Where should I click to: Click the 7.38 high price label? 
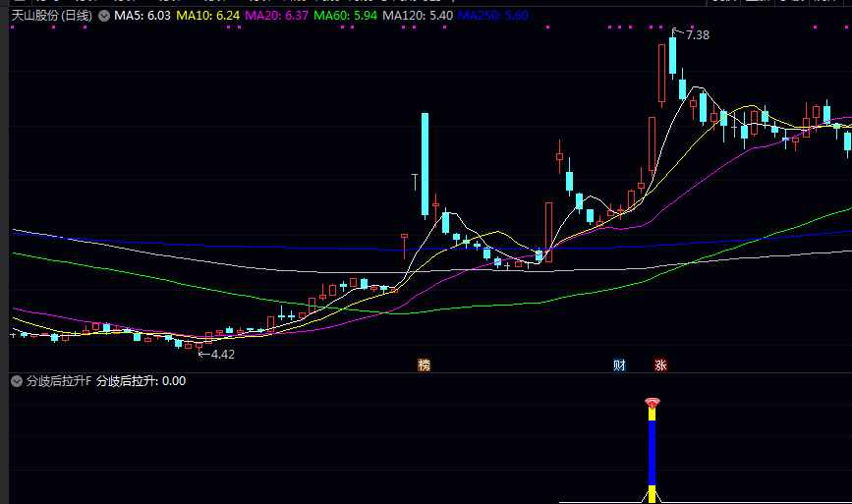(698, 35)
